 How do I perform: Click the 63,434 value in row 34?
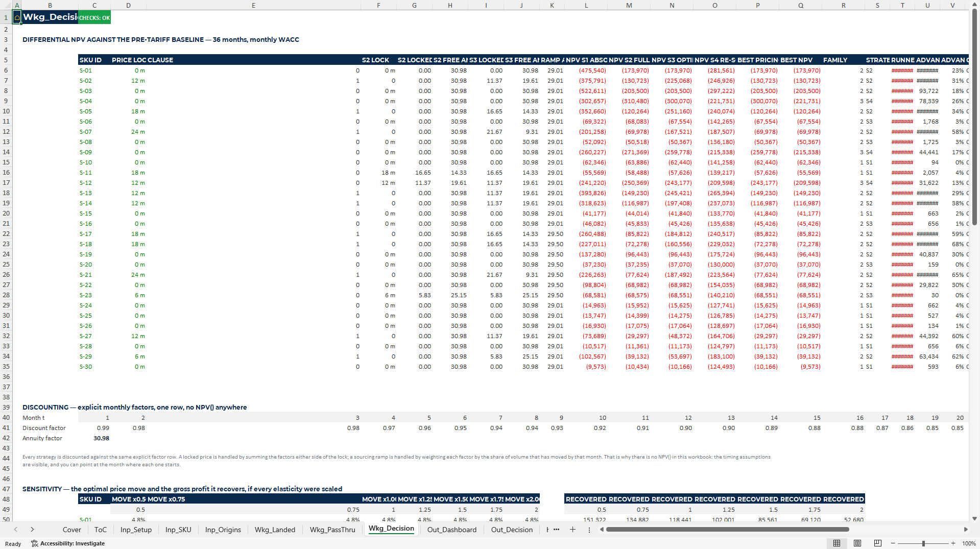pos(927,356)
